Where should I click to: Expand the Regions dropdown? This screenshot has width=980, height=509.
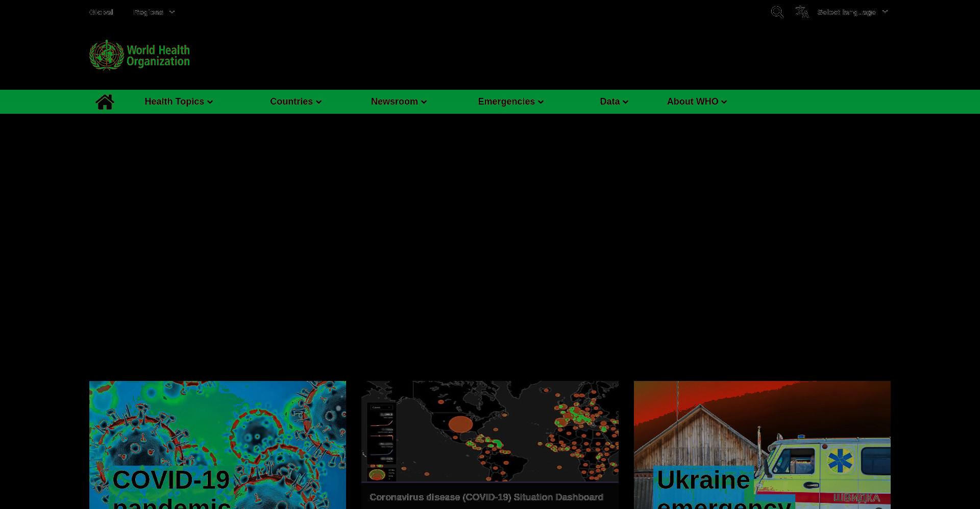coord(154,12)
